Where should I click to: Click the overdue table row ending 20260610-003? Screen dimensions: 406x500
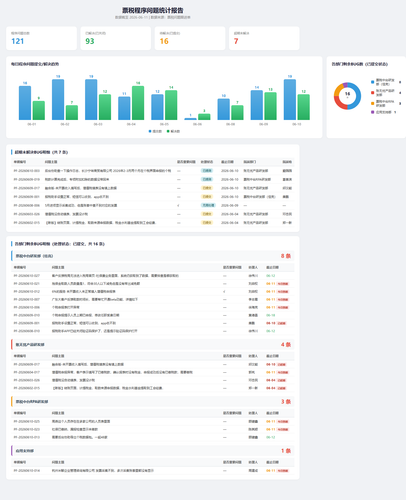click(x=153, y=171)
